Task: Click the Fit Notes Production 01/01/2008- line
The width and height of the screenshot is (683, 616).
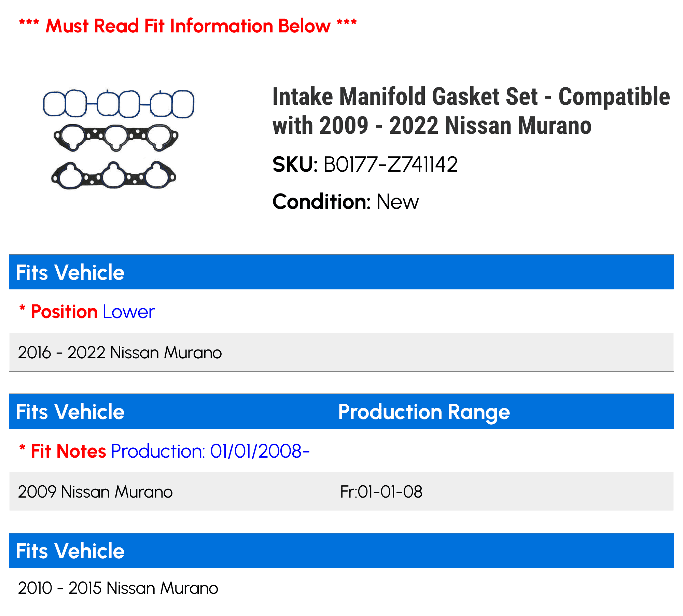Action: (x=164, y=451)
